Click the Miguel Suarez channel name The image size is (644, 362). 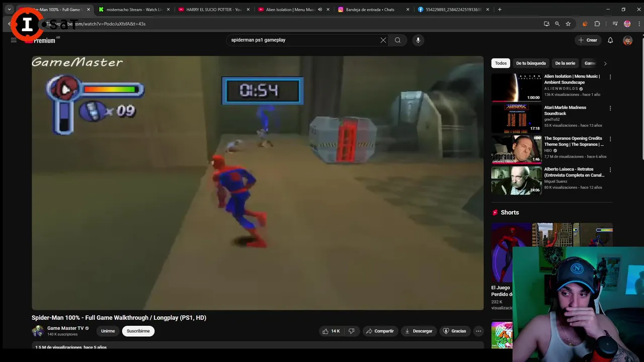click(556, 182)
